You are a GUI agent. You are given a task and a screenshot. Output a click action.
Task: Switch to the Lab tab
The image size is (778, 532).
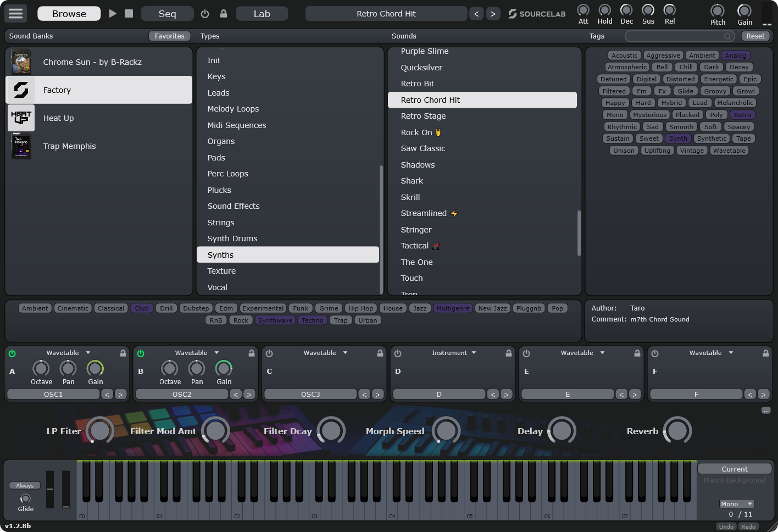[262, 14]
